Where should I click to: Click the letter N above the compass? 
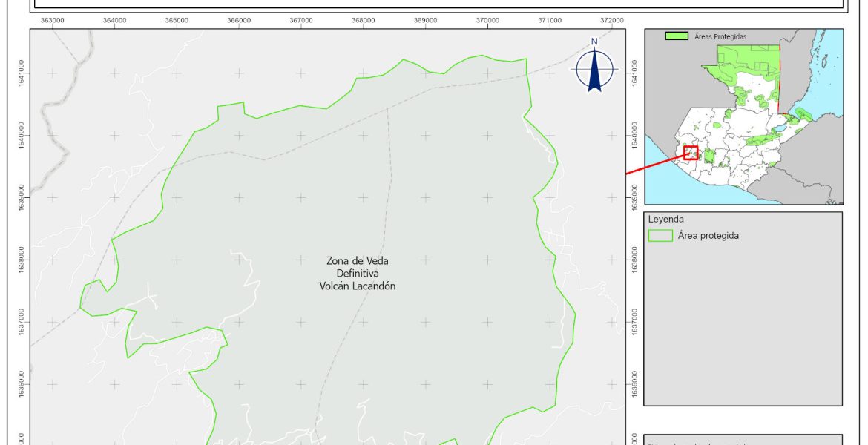594,42
